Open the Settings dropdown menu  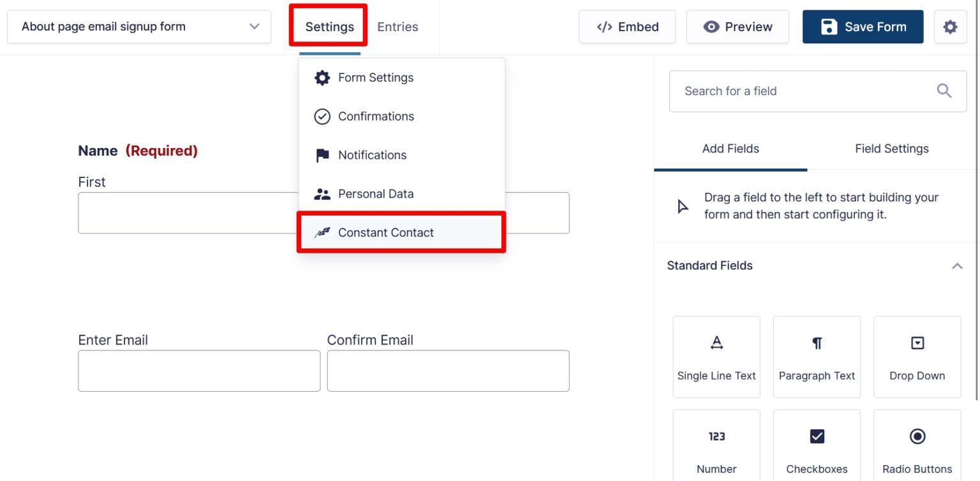coord(329,26)
